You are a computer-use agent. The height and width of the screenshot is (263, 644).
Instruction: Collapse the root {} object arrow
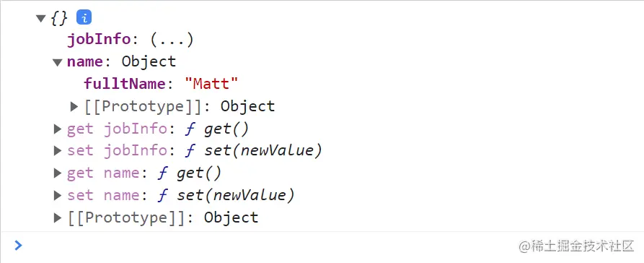(x=40, y=18)
